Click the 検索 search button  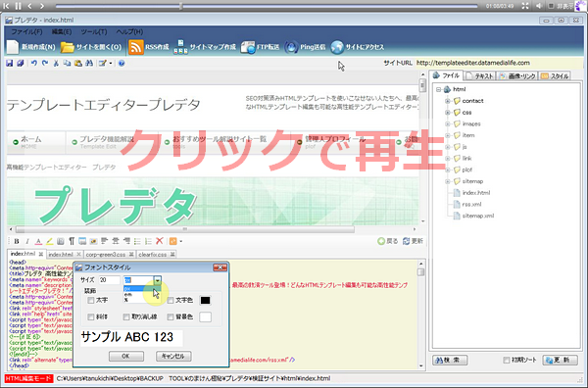point(450,361)
